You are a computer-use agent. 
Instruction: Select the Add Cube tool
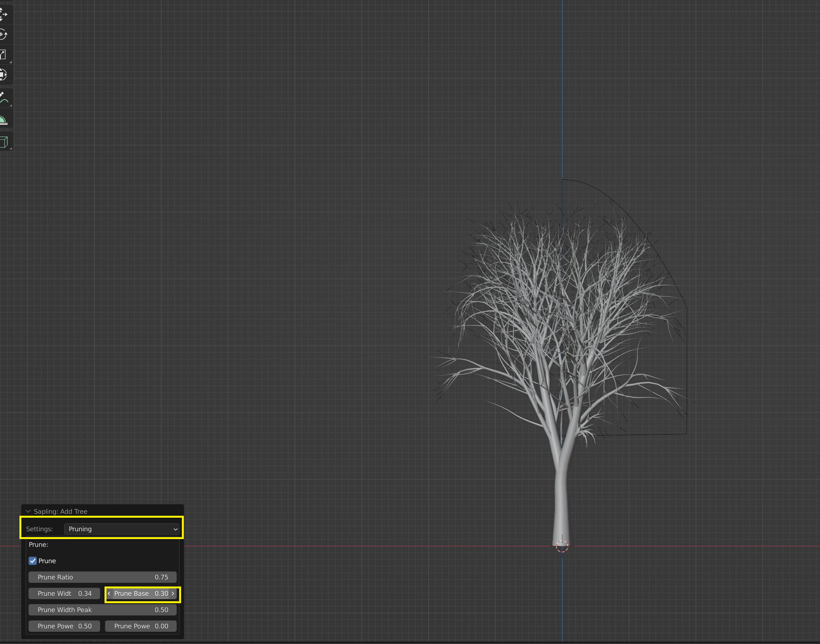tap(4, 142)
